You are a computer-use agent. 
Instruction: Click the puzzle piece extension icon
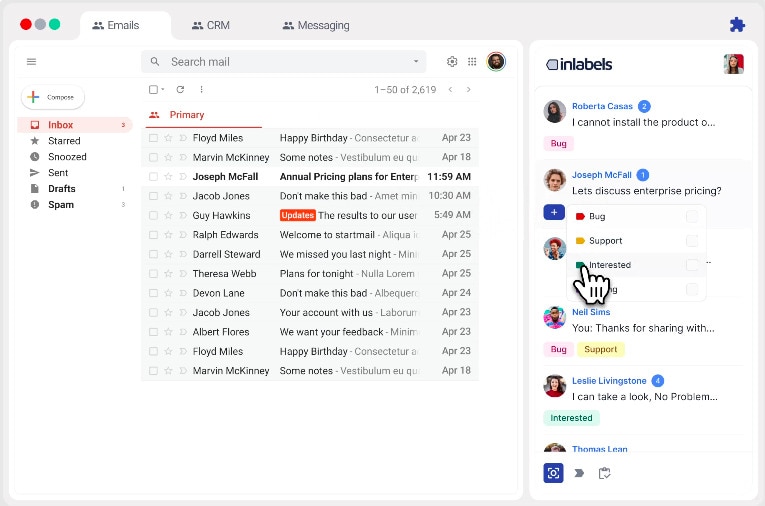point(737,25)
